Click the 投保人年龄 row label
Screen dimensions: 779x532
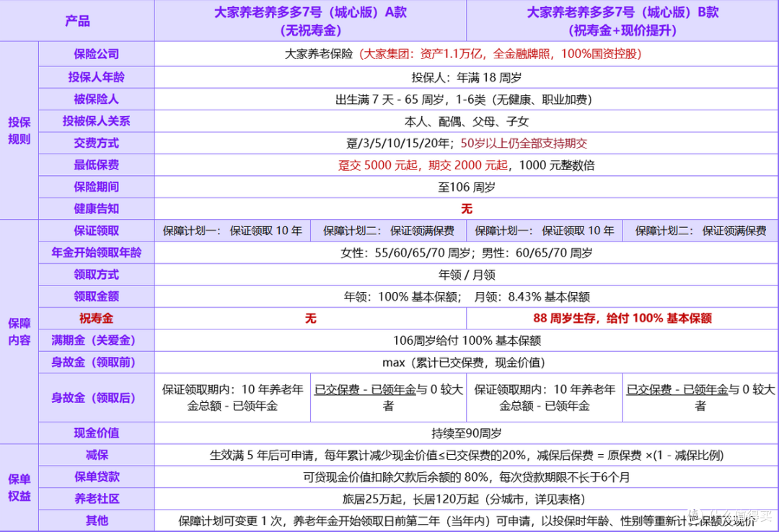click(x=97, y=77)
